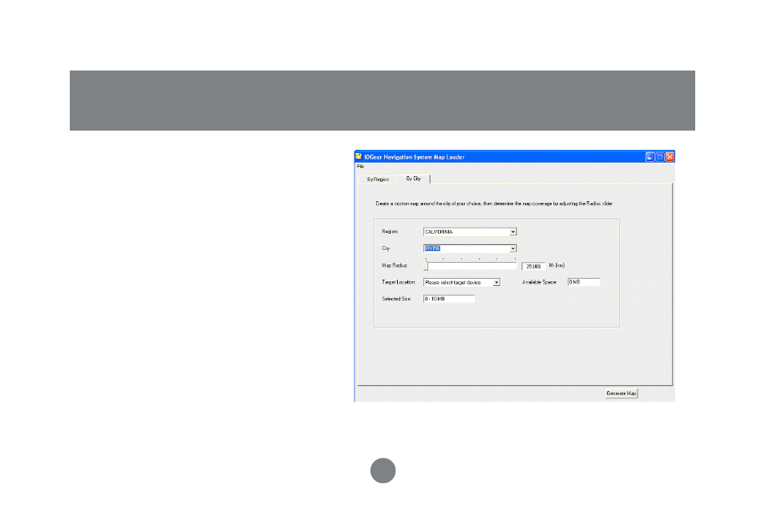The width and height of the screenshot is (765, 532).
Task: Open the Target Location device dropdown
Action: [462, 282]
